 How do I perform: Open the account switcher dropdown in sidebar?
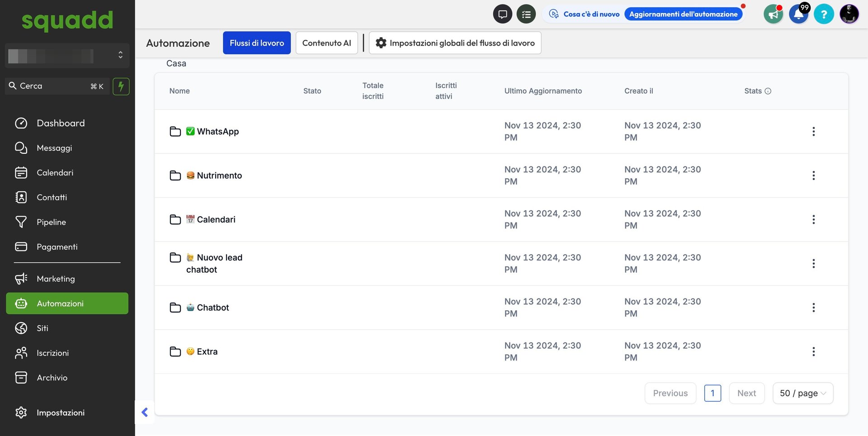point(67,55)
